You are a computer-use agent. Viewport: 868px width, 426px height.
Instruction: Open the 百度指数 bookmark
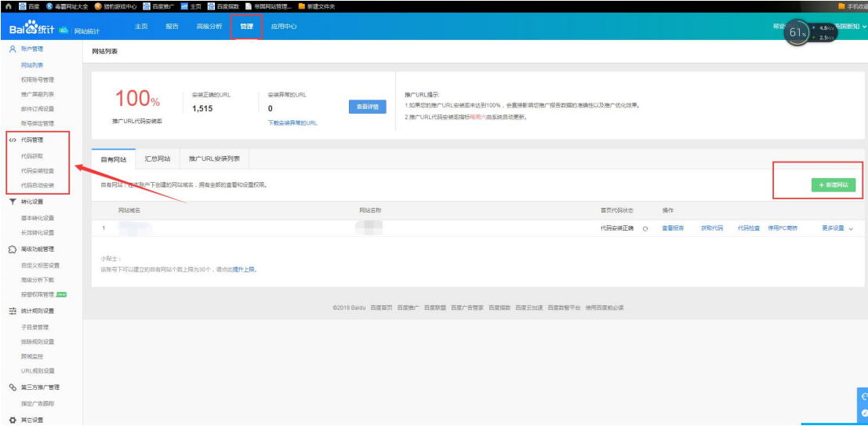click(x=223, y=6)
